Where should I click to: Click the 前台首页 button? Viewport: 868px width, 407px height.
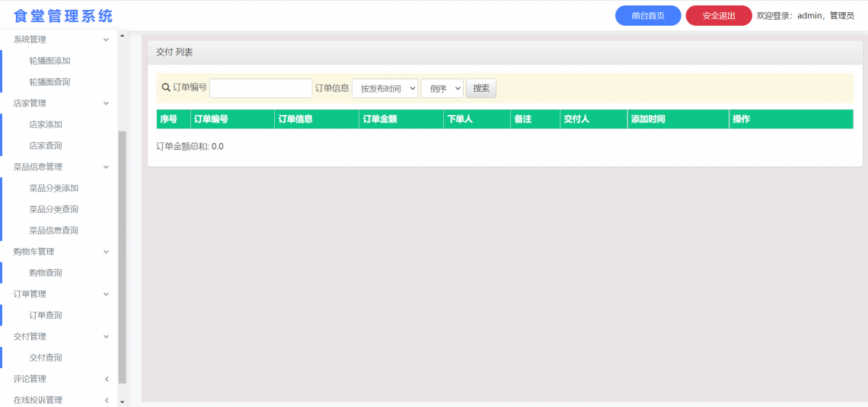pos(648,15)
